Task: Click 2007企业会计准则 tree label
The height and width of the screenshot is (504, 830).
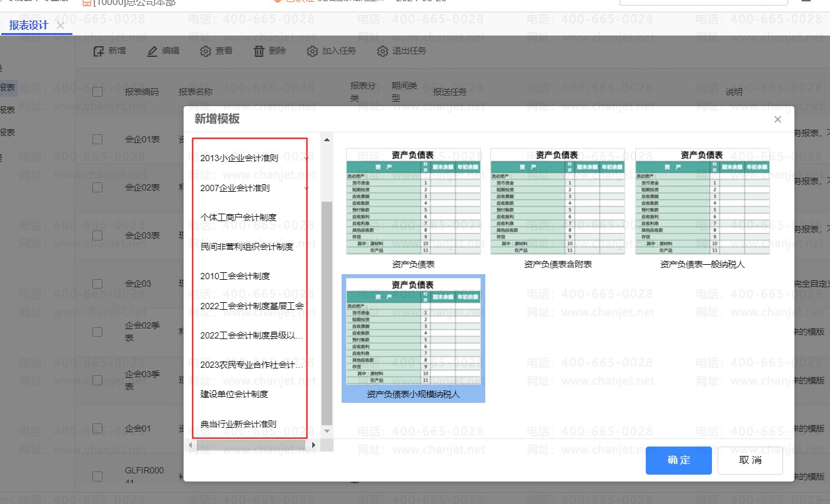Action: click(x=235, y=188)
